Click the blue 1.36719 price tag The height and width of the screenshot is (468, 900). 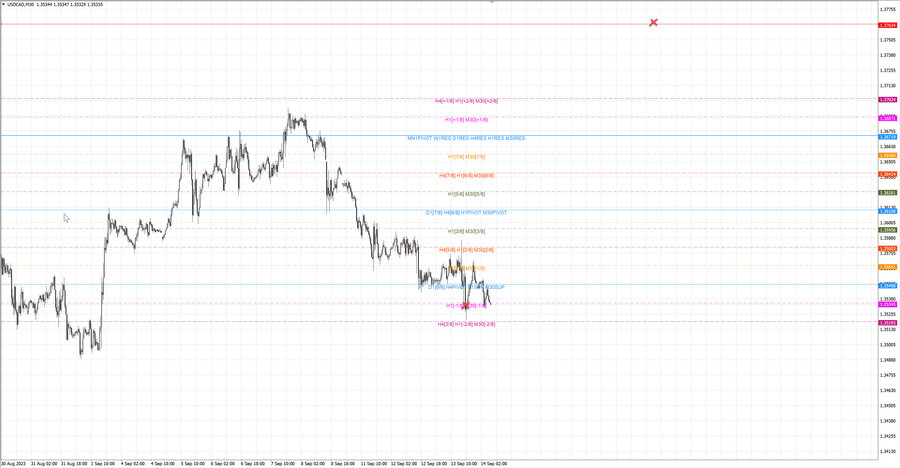(x=888, y=137)
